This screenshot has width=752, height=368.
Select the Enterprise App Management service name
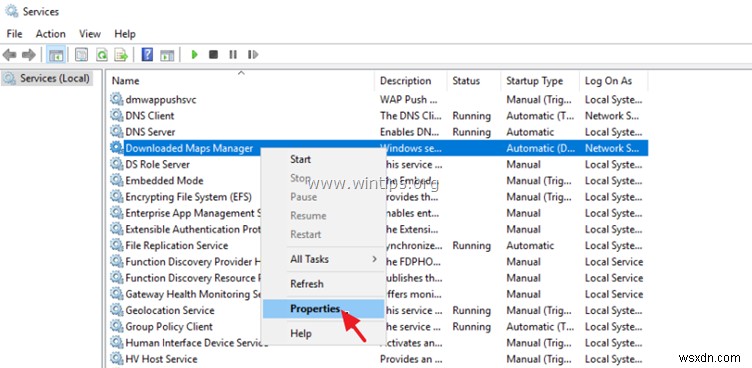(193, 213)
